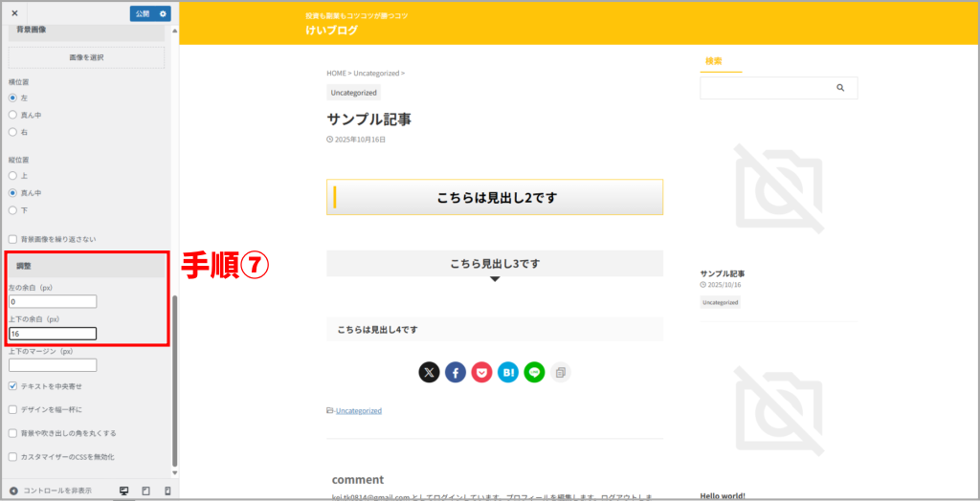Close the customizer with the X icon

(x=14, y=13)
